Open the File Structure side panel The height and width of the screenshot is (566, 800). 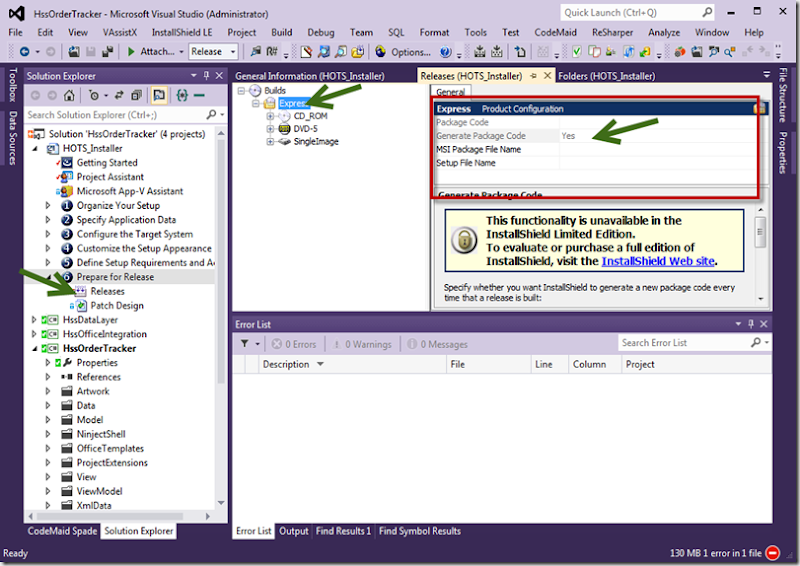tap(782, 95)
